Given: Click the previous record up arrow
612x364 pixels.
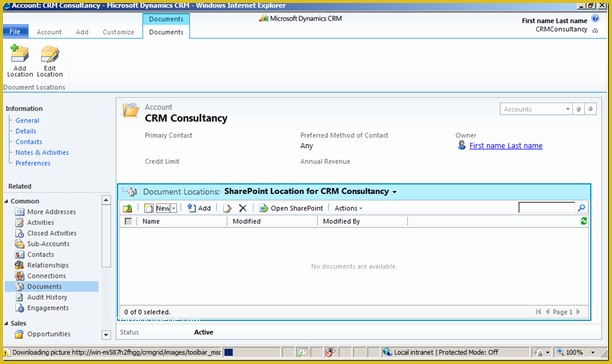Looking at the screenshot, I should (578, 109).
